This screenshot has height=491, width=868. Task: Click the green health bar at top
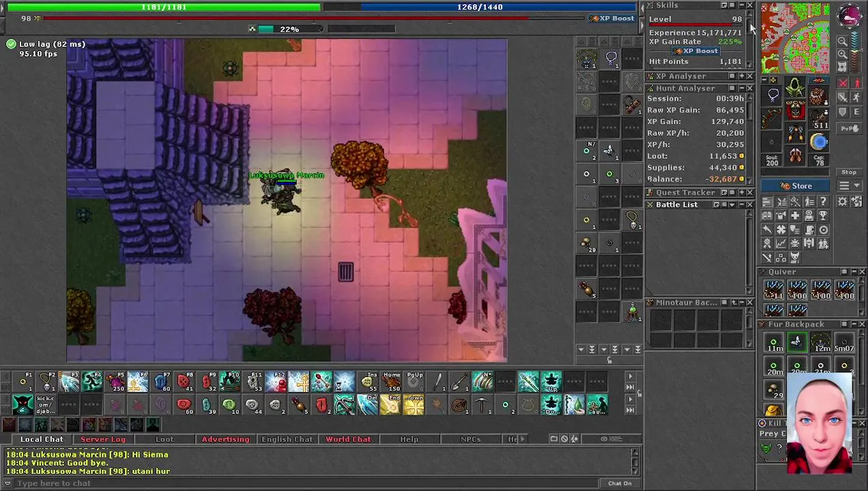(164, 7)
